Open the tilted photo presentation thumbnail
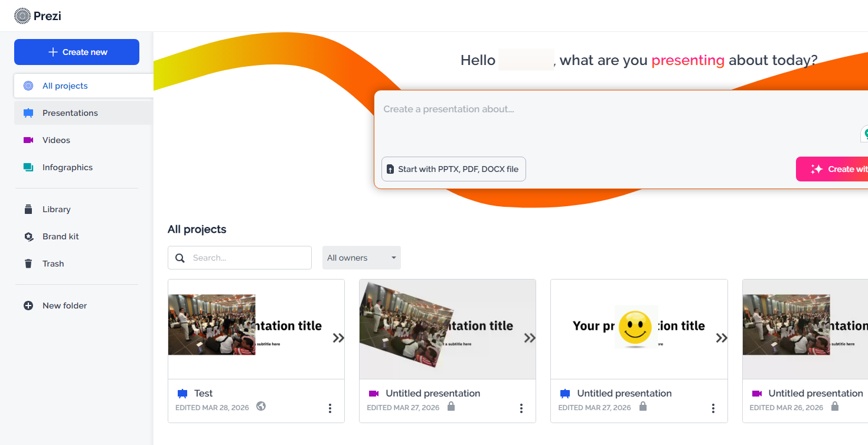 (x=448, y=329)
